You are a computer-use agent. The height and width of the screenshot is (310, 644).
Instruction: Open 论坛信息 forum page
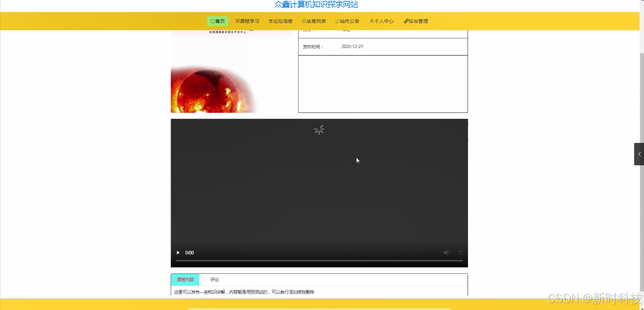click(x=281, y=21)
